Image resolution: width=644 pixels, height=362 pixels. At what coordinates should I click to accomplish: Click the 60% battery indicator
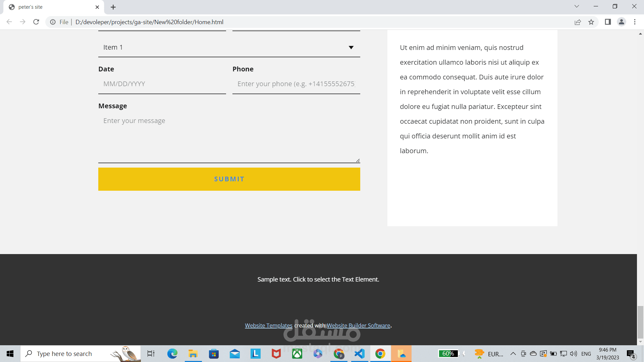click(x=448, y=354)
